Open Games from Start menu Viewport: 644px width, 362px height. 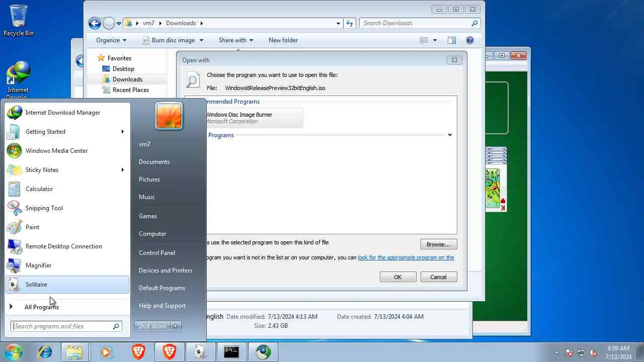coord(148,216)
